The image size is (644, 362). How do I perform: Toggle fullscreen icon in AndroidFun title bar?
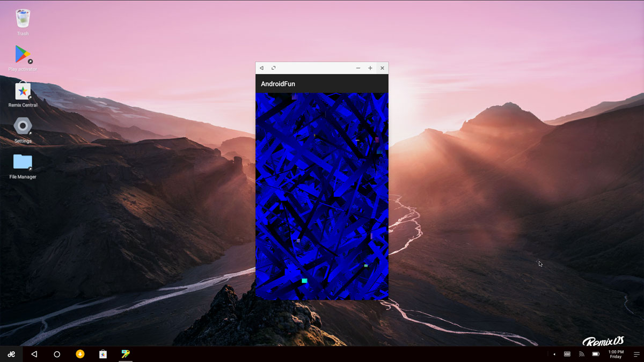274,68
